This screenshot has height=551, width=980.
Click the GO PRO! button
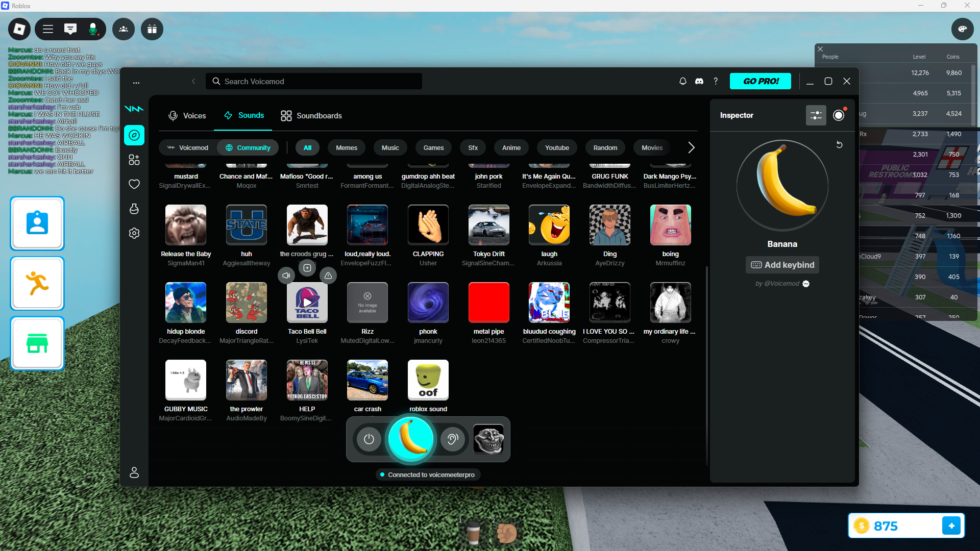coord(760,81)
